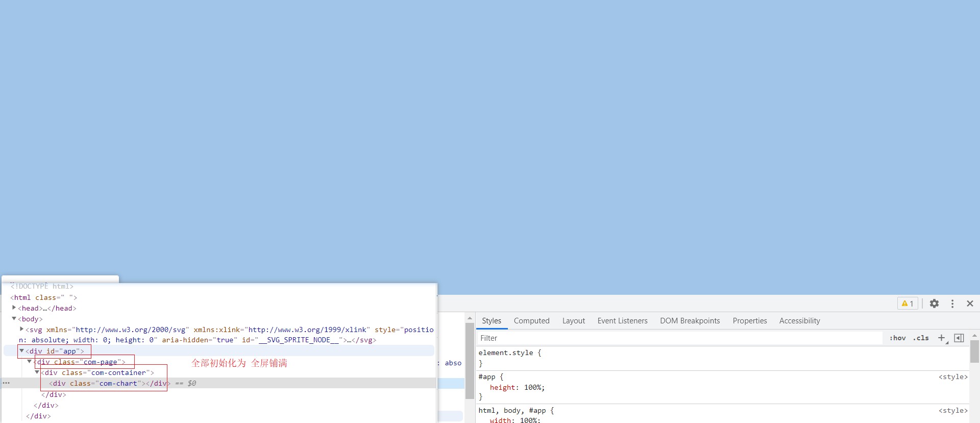Click the Elements panel vertical scrollbar thumb
The height and width of the screenshot is (423, 980).
470,361
